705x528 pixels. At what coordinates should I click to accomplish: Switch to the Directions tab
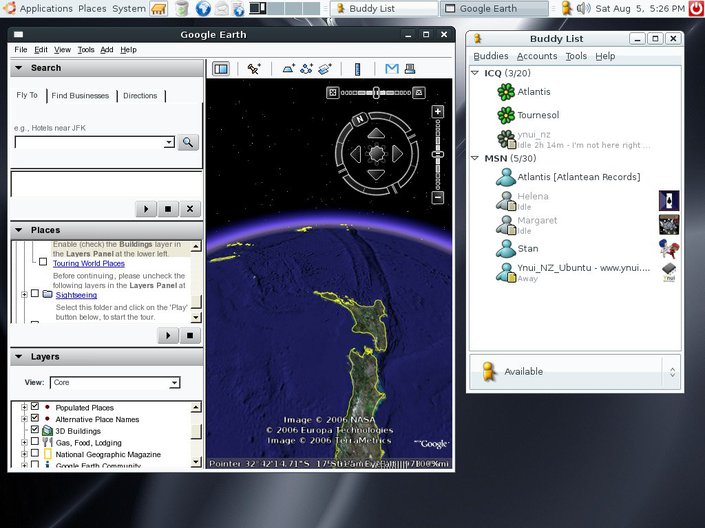(x=140, y=96)
